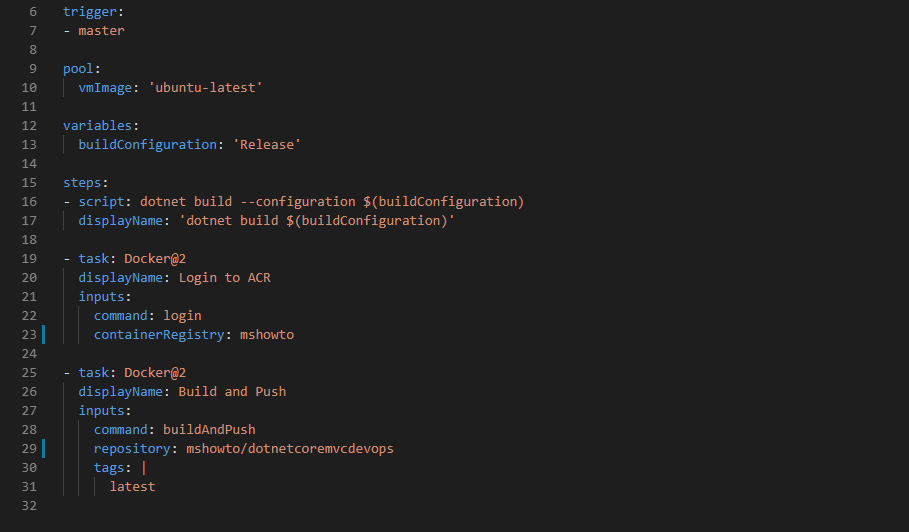Place cursor on 'ubuntu-latest' string
The image size is (909, 532).
tap(205, 88)
